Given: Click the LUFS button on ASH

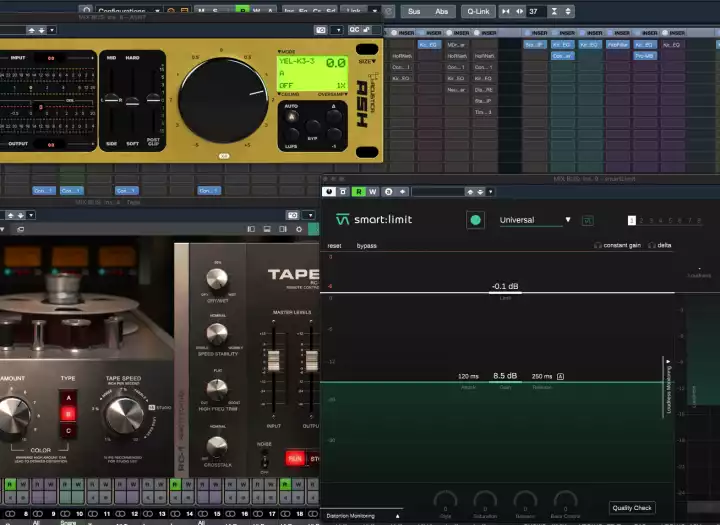Looking at the screenshot, I should pyautogui.click(x=291, y=135).
